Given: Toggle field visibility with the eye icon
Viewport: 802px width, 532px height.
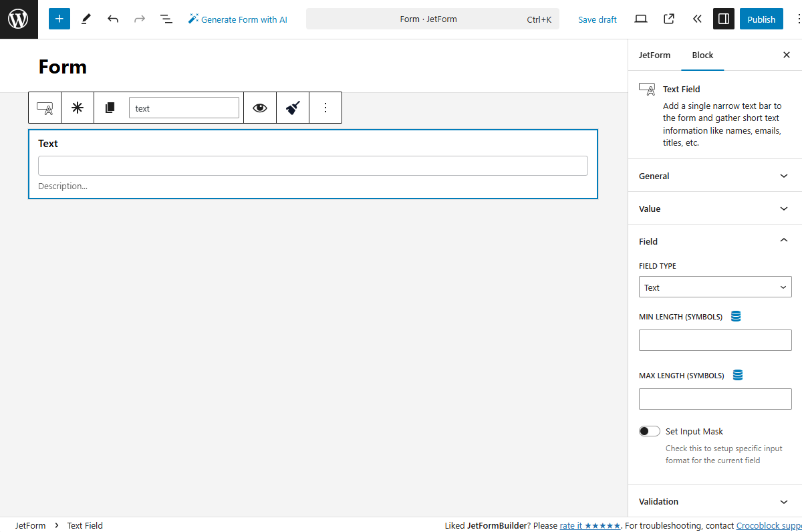Looking at the screenshot, I should tap(259, 107).
